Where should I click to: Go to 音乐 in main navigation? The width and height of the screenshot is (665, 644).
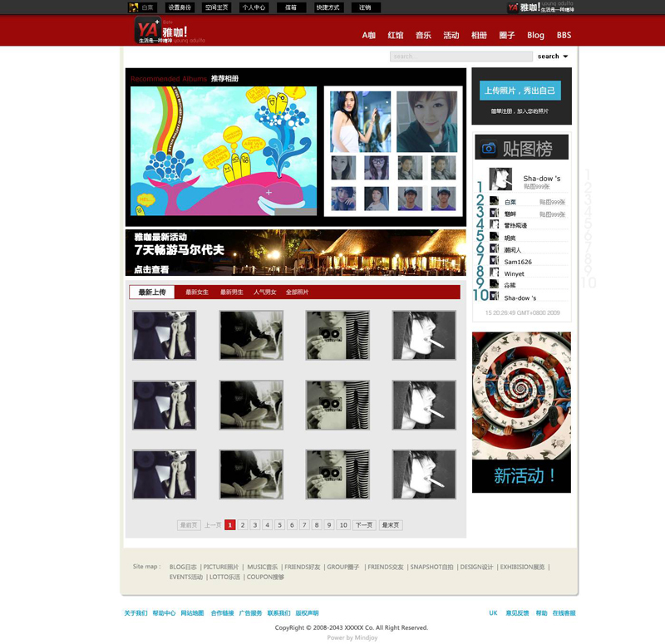coord(423,36)
